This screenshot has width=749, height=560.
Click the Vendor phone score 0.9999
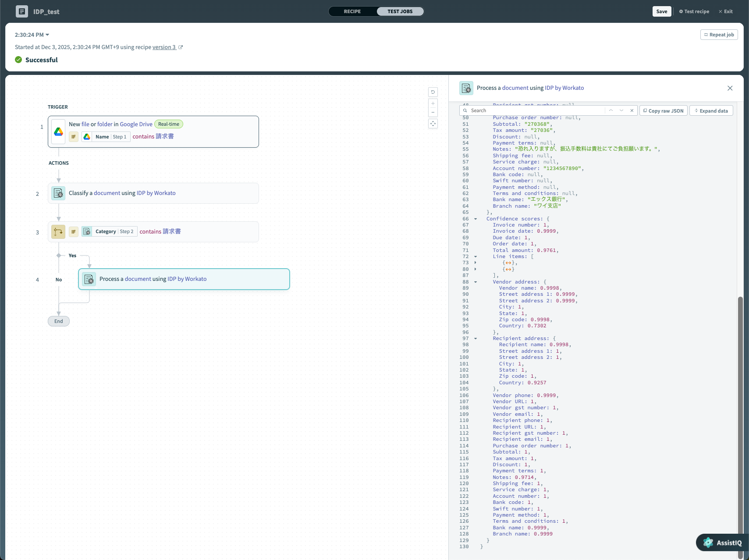point(546,396)
